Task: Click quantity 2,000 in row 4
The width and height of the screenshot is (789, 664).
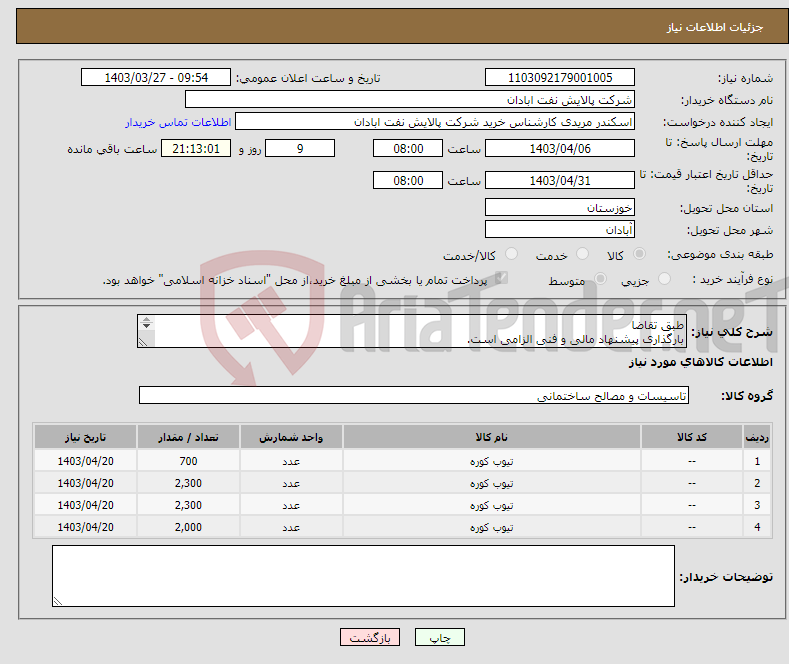Action: [x=188, y=527]
